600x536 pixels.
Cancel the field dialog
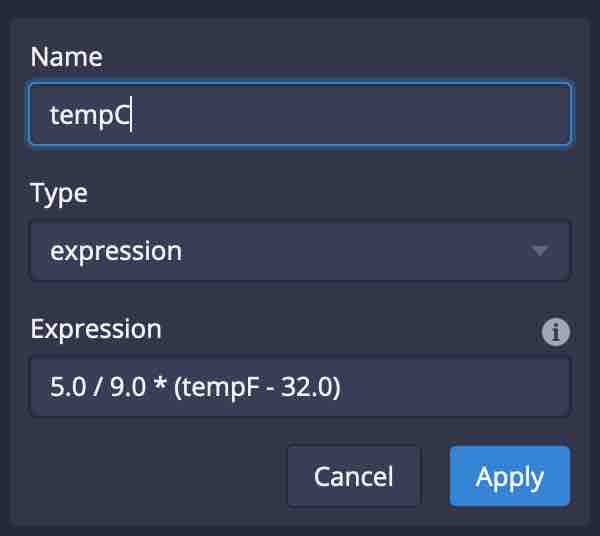coord(354,477)
